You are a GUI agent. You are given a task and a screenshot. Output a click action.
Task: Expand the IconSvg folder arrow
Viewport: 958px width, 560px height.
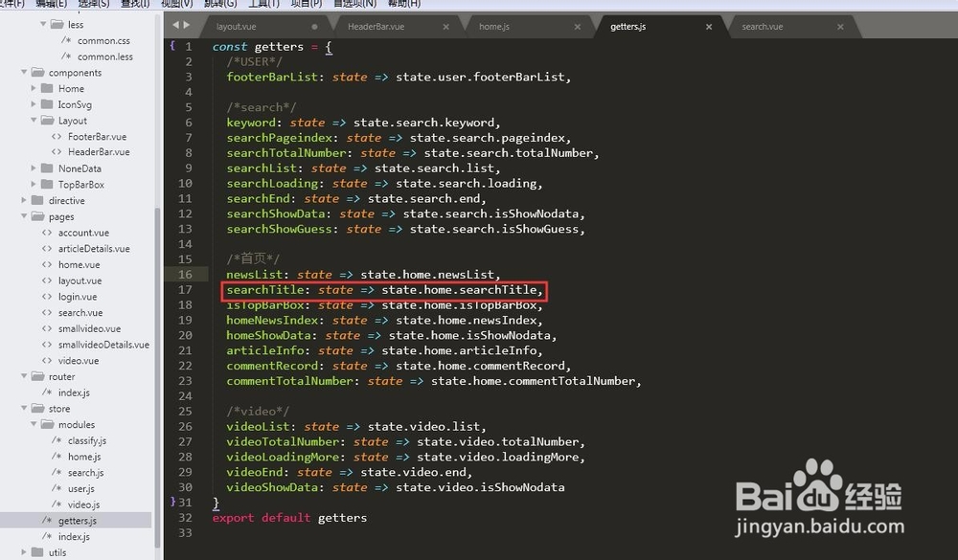[34, 104]
